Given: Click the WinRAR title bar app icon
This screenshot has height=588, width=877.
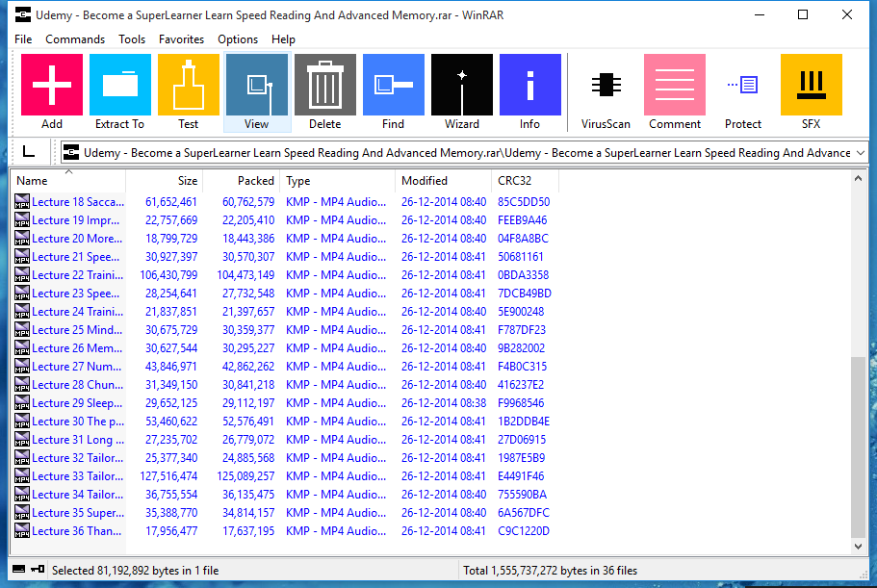Looking at the screenshot, I should 23,15.
